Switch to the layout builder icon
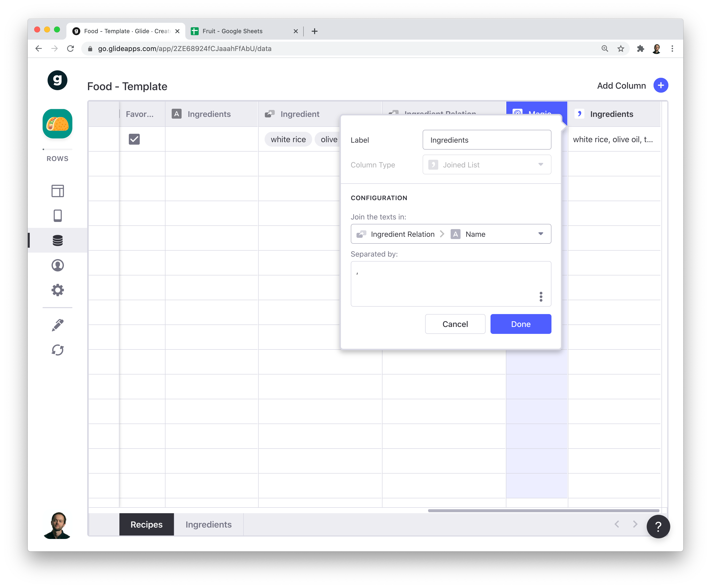The image size is (711, 588). (x=57, y=190)
